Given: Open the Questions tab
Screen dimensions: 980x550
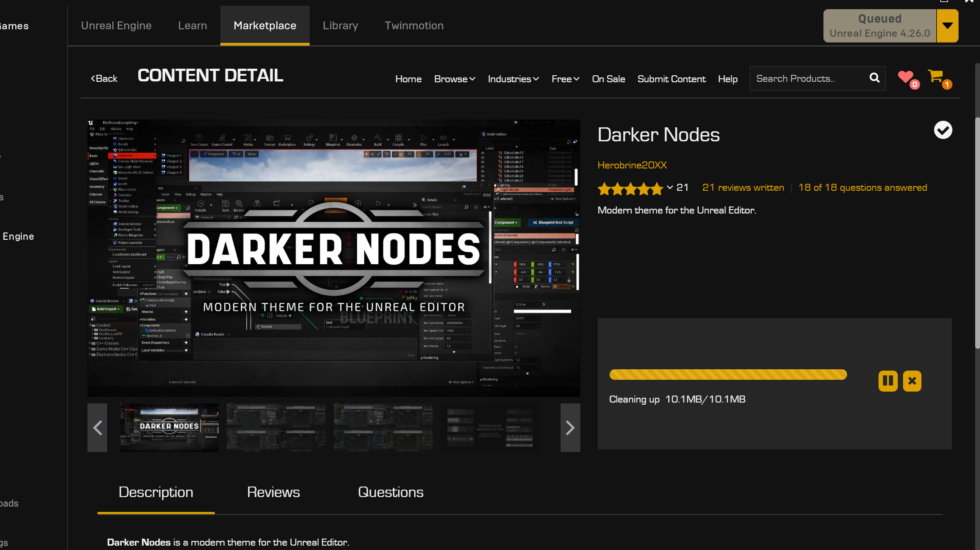Looking at the screenshot, I should (x=391, y=492).
